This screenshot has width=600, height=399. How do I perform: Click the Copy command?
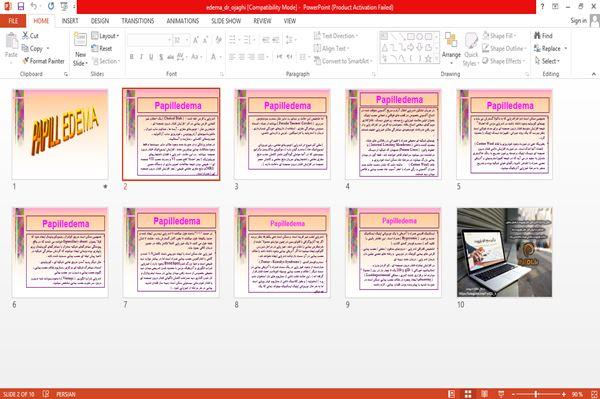coord(32,49)
